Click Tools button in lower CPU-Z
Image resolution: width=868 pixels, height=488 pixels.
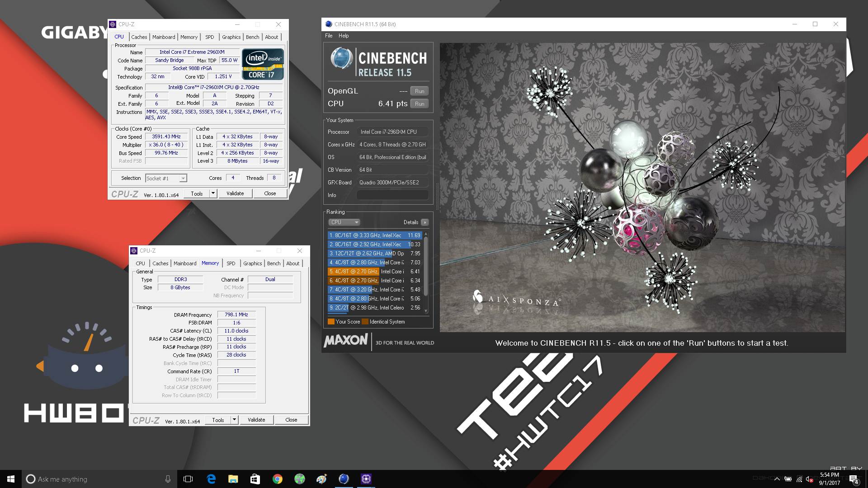[218, 420]
